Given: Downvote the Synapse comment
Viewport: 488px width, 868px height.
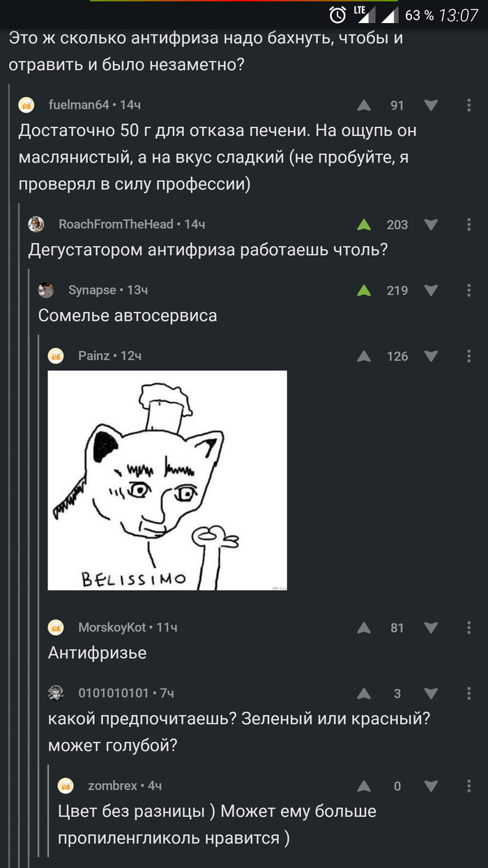Looking at the screenshot, I should coord(431,290).
